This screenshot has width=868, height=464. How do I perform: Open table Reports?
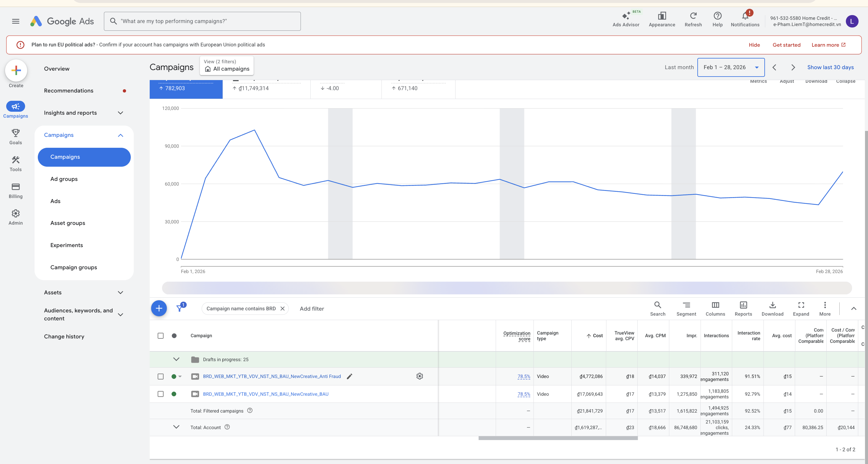coord(743,309)
